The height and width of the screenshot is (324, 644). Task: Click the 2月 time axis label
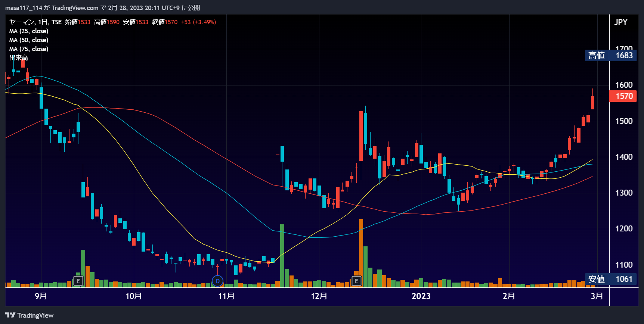pyautogui.click(x=509, y=296)
